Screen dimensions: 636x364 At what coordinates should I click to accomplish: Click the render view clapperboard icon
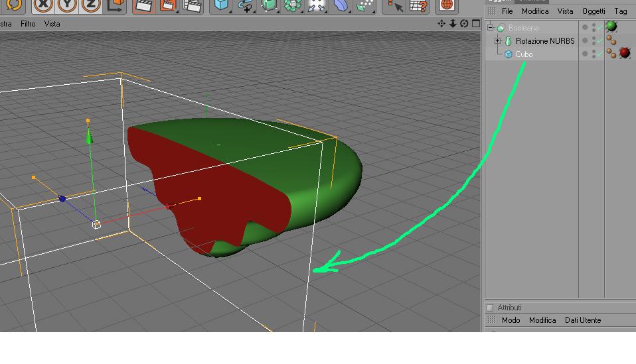(x=143, y=5)
